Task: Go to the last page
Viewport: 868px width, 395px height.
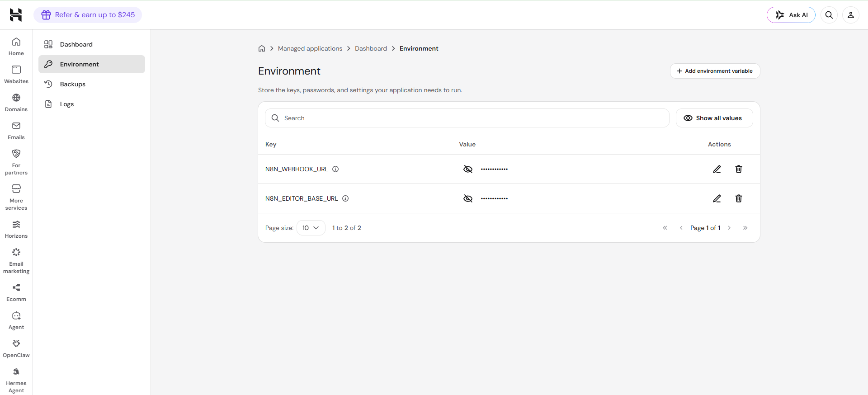Action: [x=745, y=228]
